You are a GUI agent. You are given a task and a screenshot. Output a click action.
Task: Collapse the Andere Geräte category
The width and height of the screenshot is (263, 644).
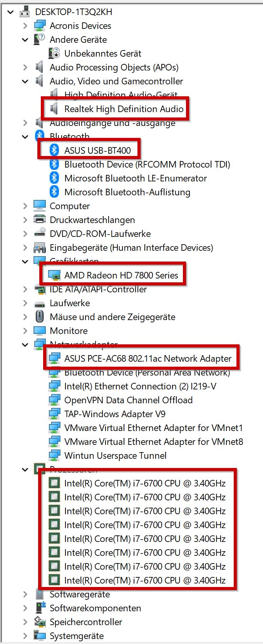click(25, 40)
